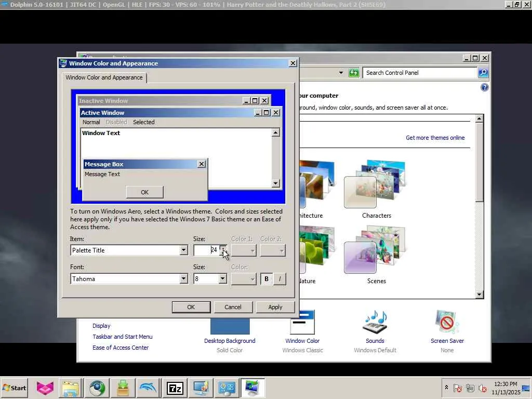Screen dimensions: 532x399
Task: Close the Window Color and Appearance dialog
Action: point(293,63)
